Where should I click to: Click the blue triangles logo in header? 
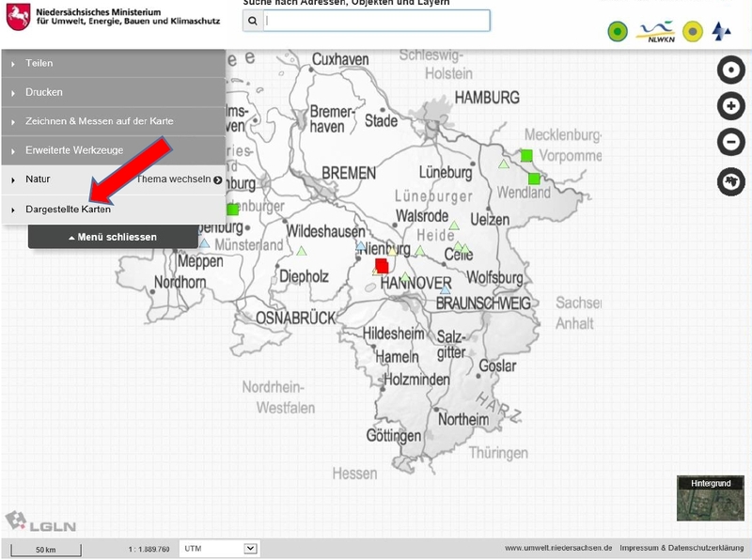pyautogui.click(x=722, y=32)
